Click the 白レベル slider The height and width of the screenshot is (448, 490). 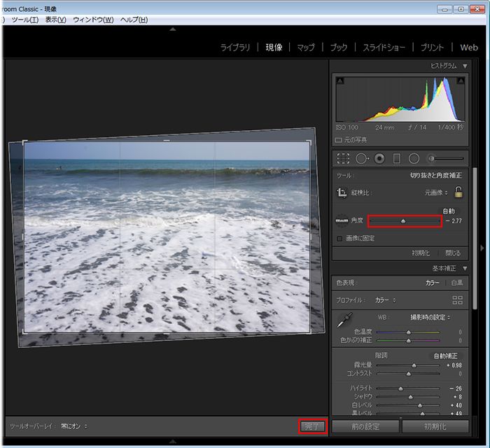pyautogui.click(x=408, y=405)
